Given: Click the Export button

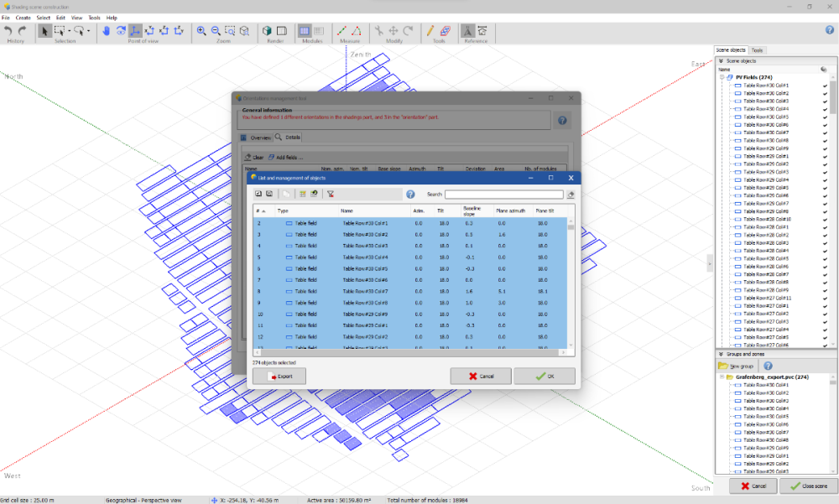Looking at the screenshot, I should [x=279, y=377].
